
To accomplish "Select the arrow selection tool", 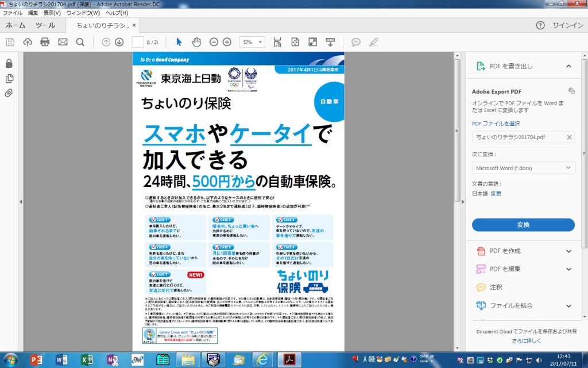I will (179, 42).
